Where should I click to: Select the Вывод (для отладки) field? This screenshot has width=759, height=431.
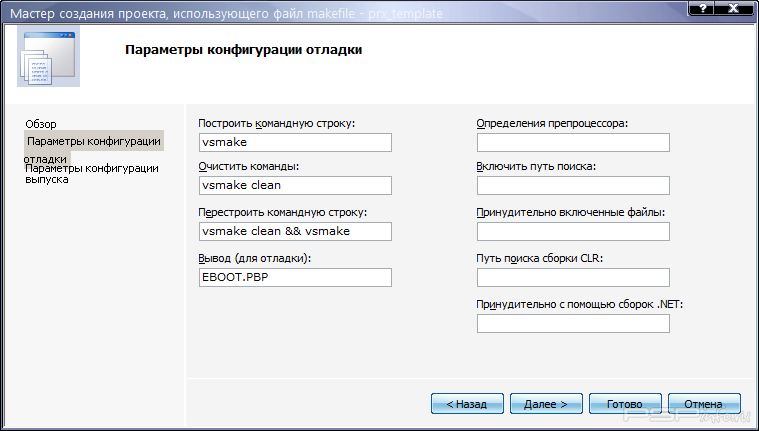[x=294, y=276]
